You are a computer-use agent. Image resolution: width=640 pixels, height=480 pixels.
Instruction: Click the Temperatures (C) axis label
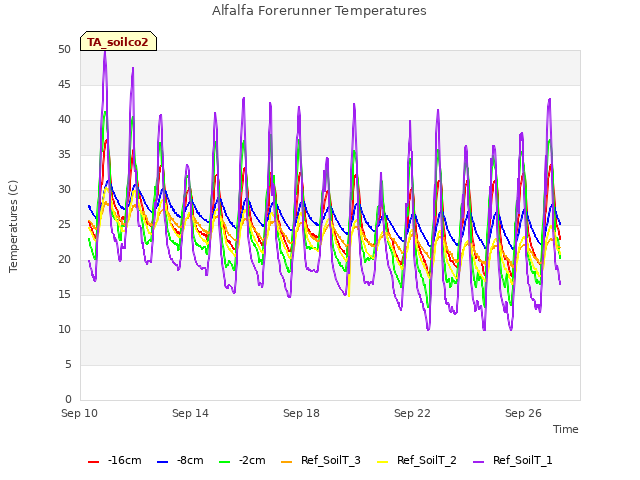(x=13, y=226)
